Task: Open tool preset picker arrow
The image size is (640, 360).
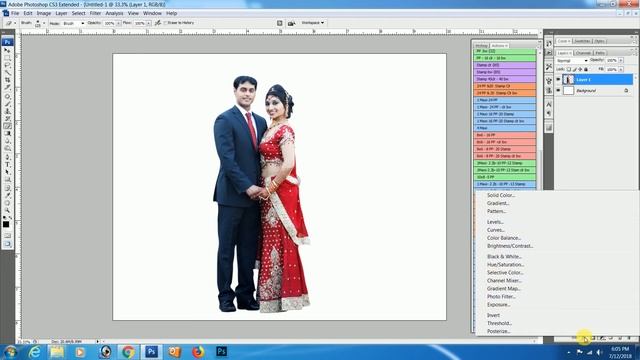Action: point(15,23)
